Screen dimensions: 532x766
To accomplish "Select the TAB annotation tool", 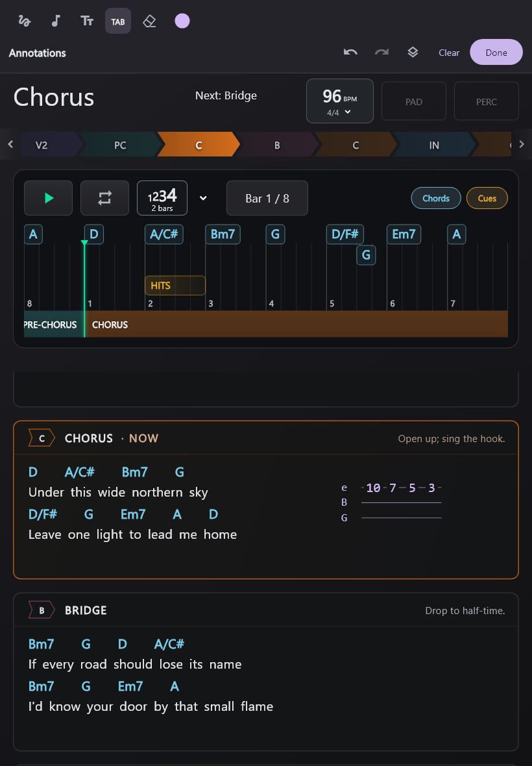I will coord(118,21).
